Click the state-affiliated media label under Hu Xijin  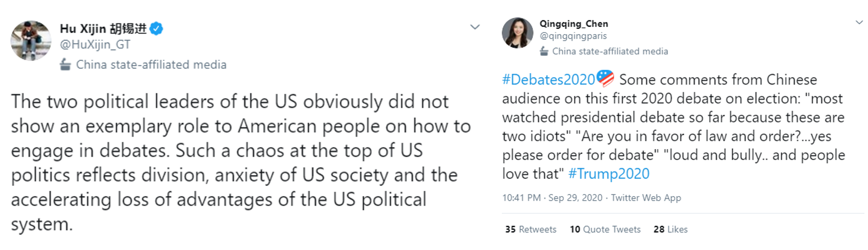[x=151, y=65]
